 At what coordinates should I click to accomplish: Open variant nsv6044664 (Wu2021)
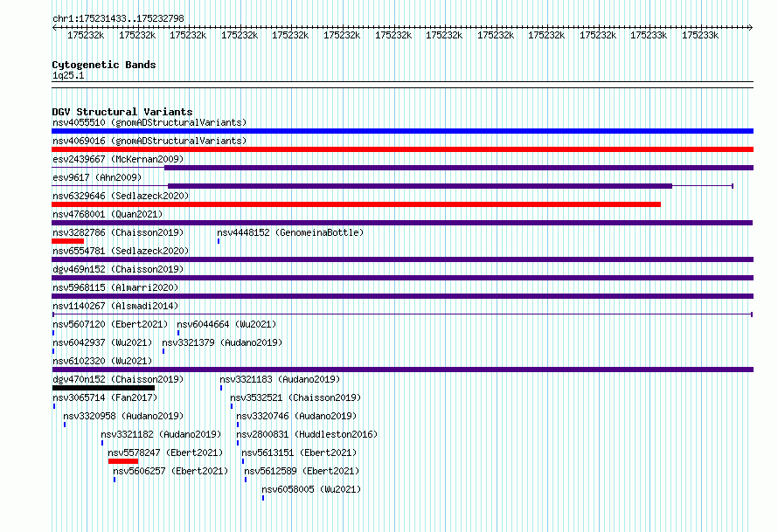click(x=226, y=324)
